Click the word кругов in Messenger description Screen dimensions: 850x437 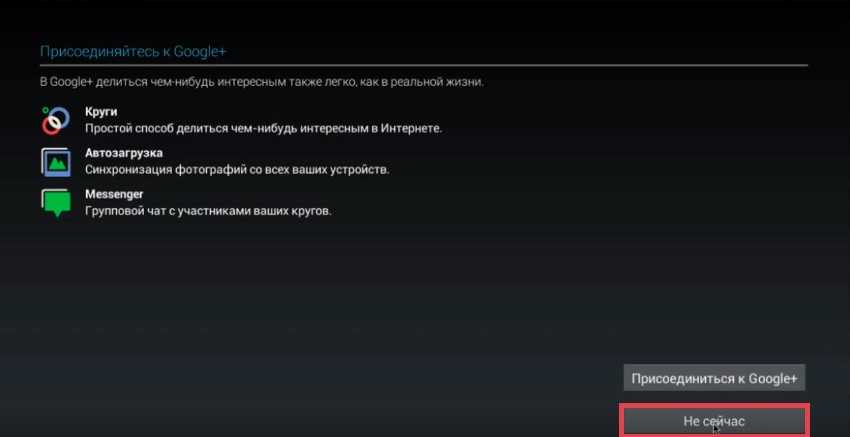click(x=312, y=211)
